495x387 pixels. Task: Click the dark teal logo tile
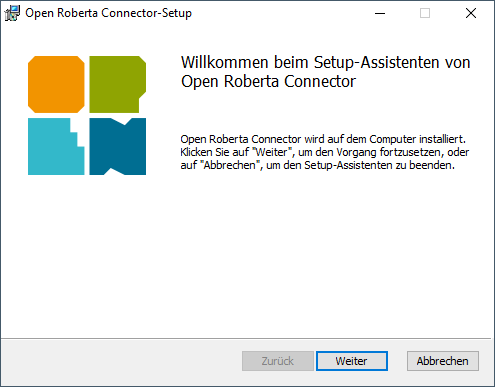point(117,146)
